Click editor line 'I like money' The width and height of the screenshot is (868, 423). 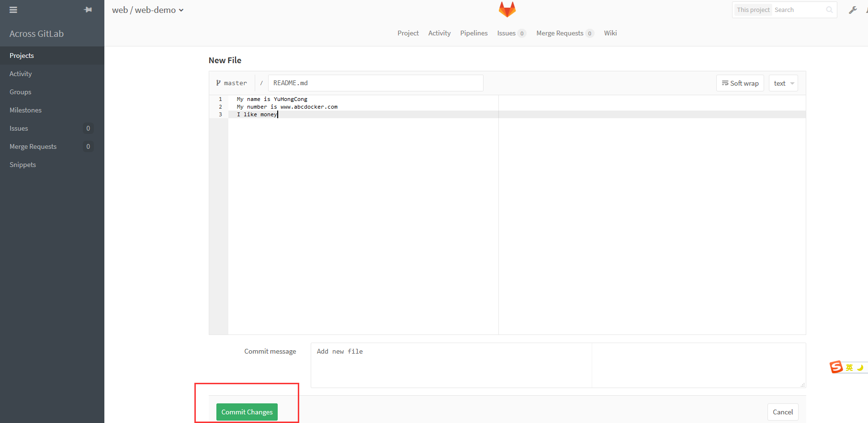coord(257,114)
